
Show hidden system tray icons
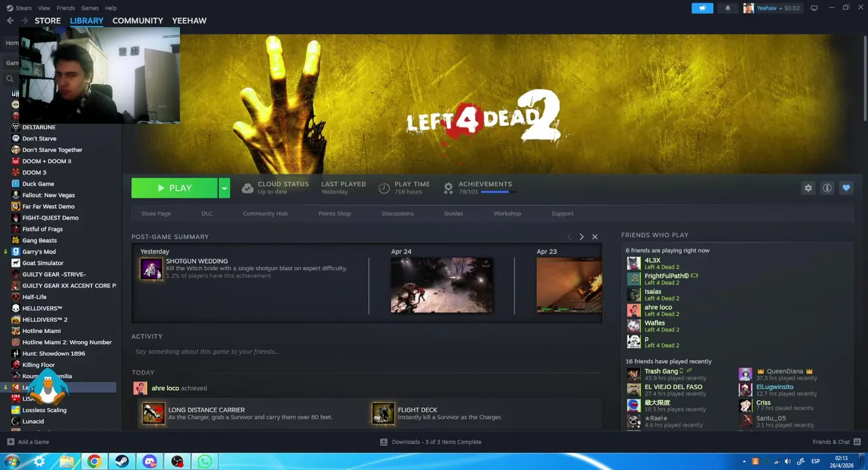pos(745,462)
